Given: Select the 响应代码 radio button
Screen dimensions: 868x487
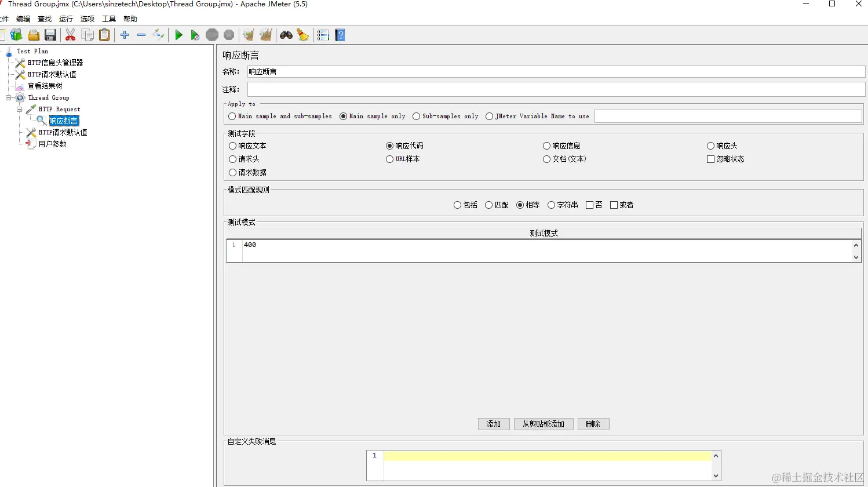Looking at the screenshot, I should [x=390, y=146].
